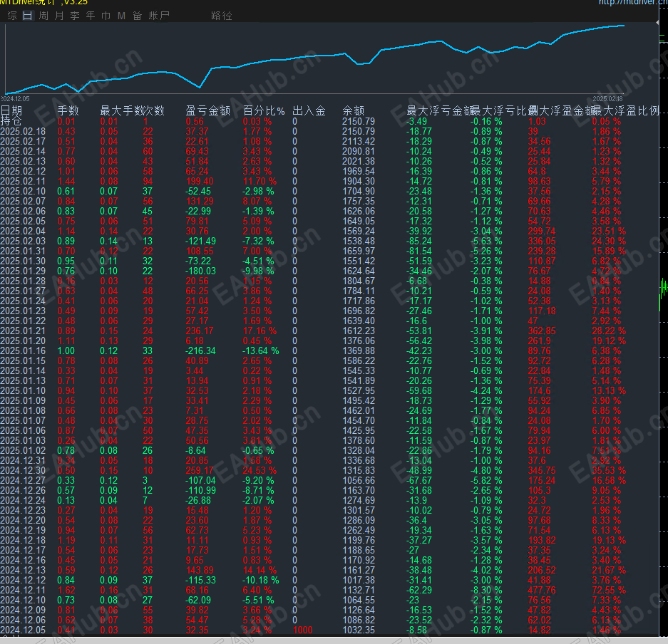Click the 百分比% column header
This screenshot has width=668, height=644.
[264, 110]
